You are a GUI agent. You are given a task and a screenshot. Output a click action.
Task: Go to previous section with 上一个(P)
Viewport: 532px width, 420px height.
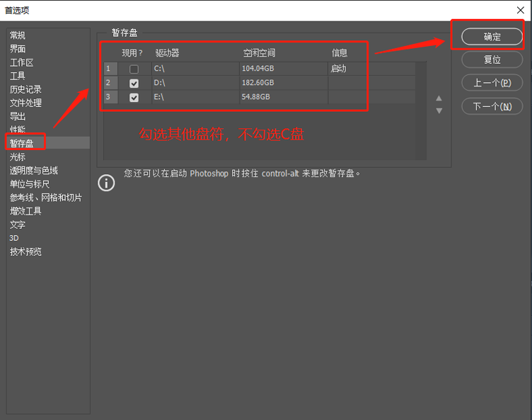492,83
